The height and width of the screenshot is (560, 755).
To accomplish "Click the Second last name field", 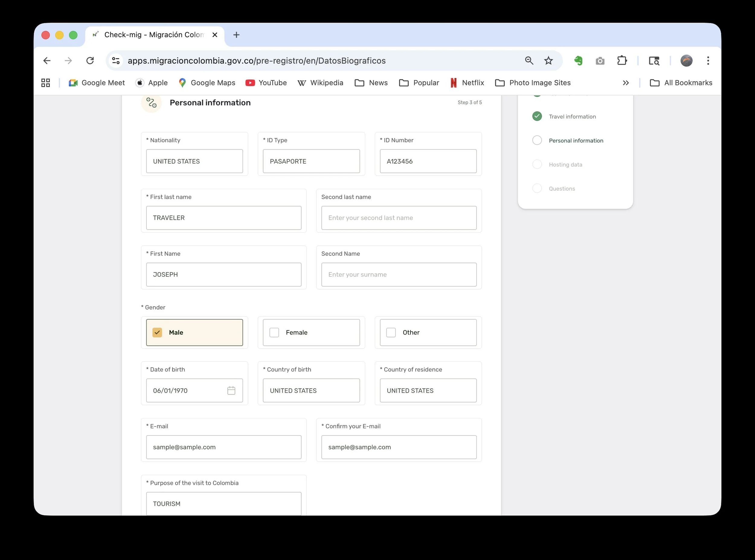I will pos(399,218).
